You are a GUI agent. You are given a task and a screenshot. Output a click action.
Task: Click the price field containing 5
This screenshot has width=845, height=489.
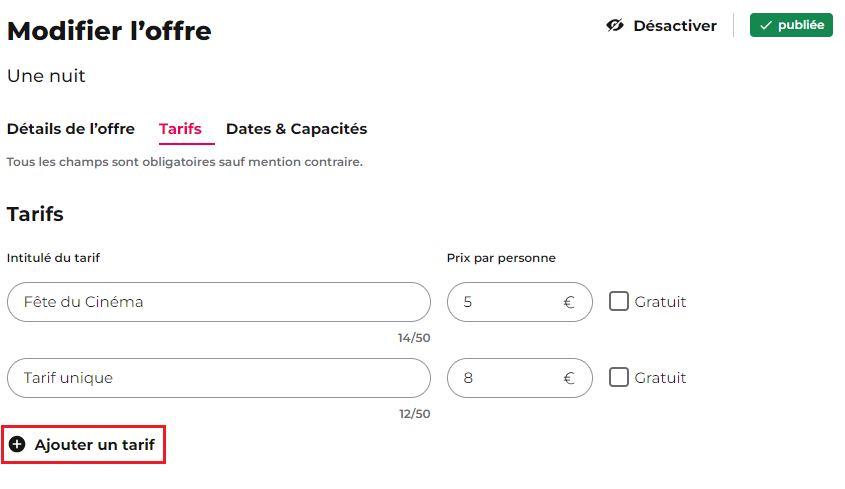tap(520, 302)
